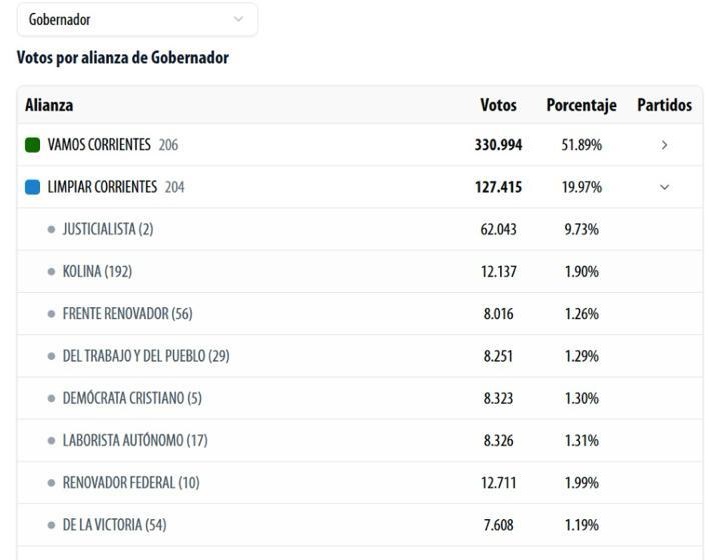
Task: Click the Porcentaje column header
Action: (581, 105)
